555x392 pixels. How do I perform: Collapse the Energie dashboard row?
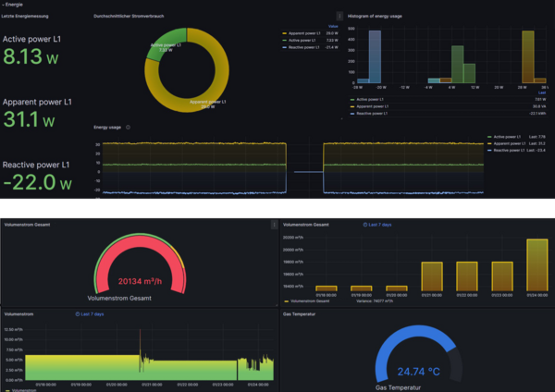coord(12,5)
